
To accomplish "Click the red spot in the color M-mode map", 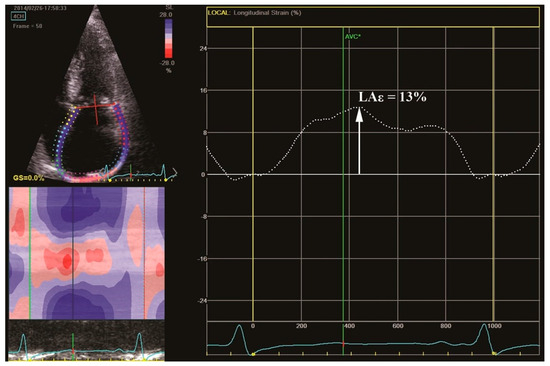I will click(x=67, y=261).
